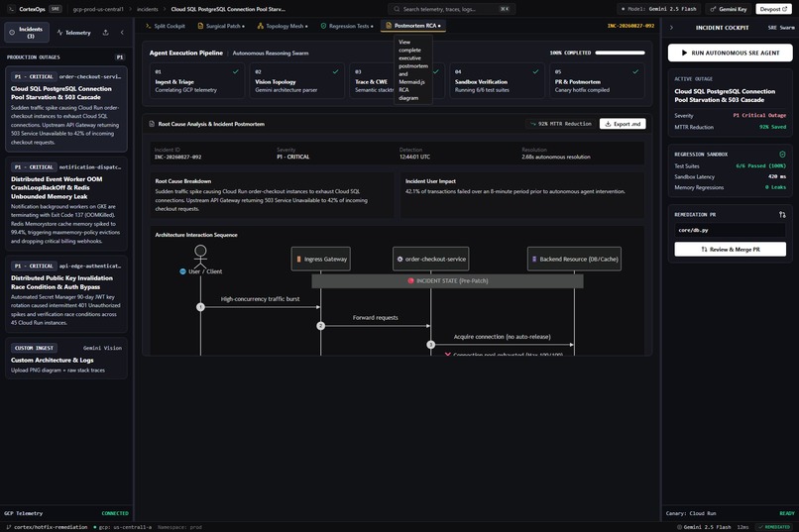
Task: Click the cortex/hotfix-remediation branch in status bar
Action: click(x=46, y=527)
